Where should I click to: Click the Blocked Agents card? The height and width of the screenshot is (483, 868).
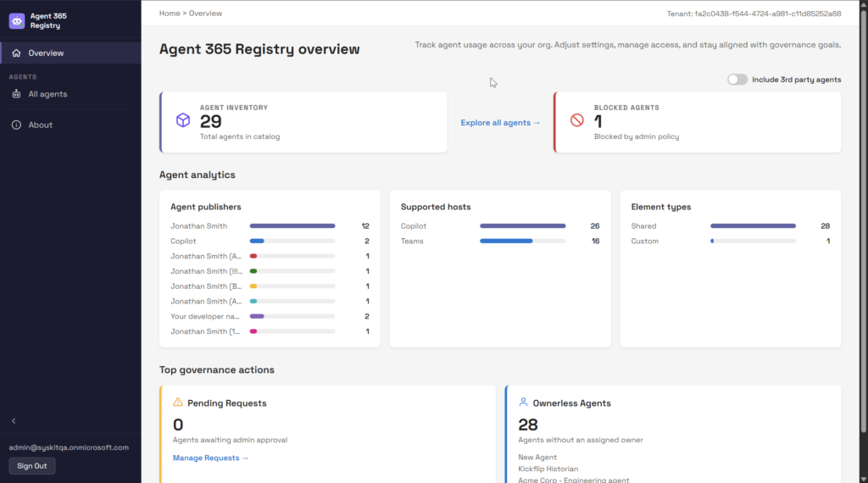point(698,122)
